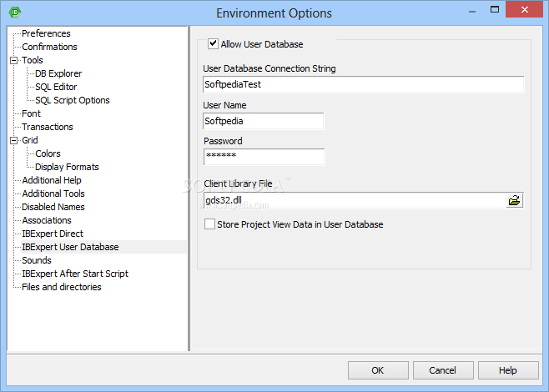
Task: Go to the Font settings
Action: 31,113
